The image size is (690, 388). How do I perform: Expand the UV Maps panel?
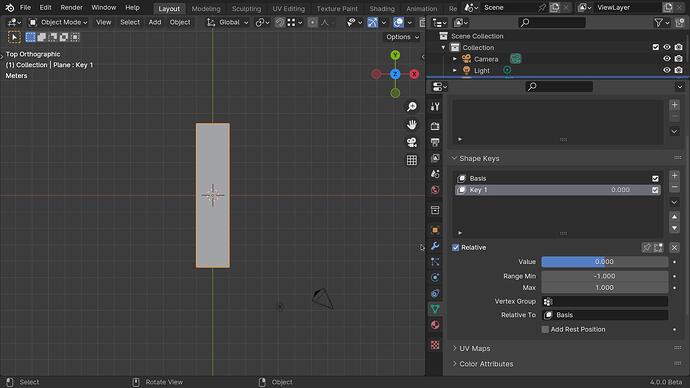(x=455, y=348)
